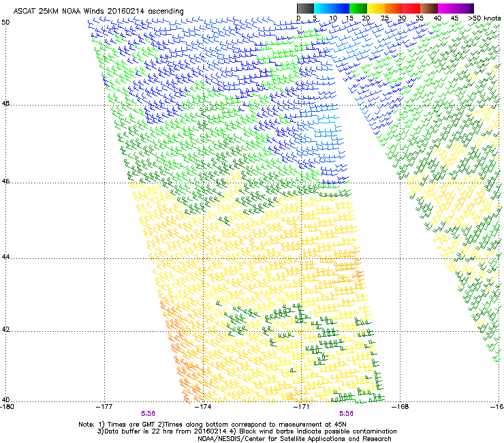Click the legend value '15' under color bar
Image resolution: width=504 pixels, height=443 pixels.
349,18
